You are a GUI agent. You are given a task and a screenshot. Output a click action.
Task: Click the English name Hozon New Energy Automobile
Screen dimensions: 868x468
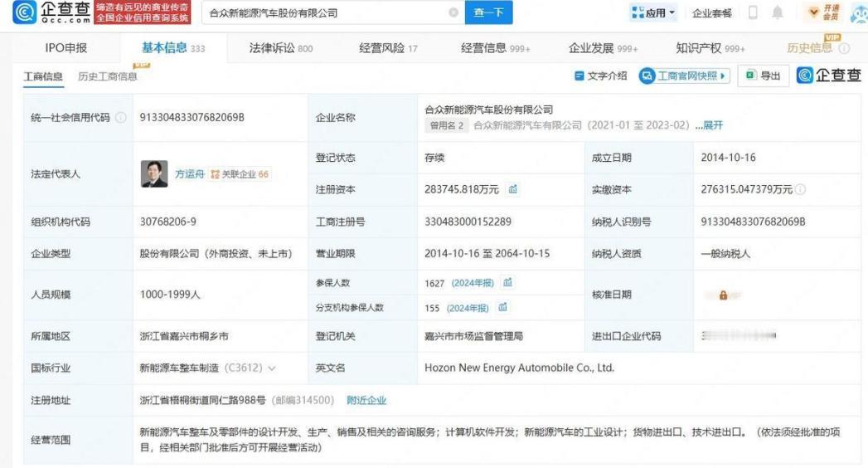(519, 368)
